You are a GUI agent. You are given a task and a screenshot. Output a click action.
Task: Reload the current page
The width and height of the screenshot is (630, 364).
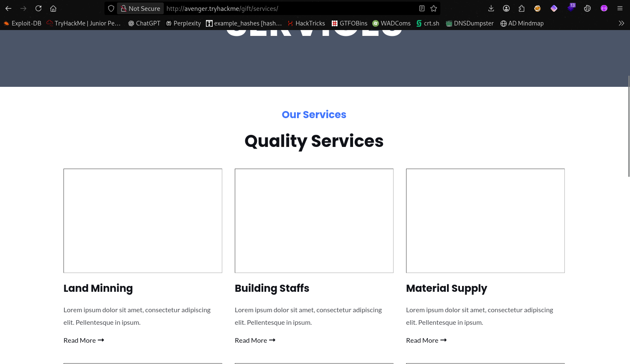pyautogui.click(x=38, y=8)
